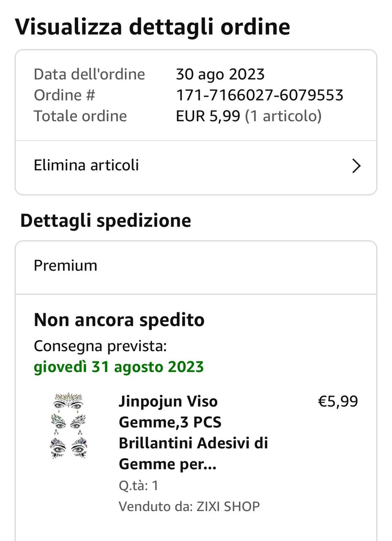Tap the green delivery date giovedì 31 agosto
The image size is (392, 541).
(118, 366)
